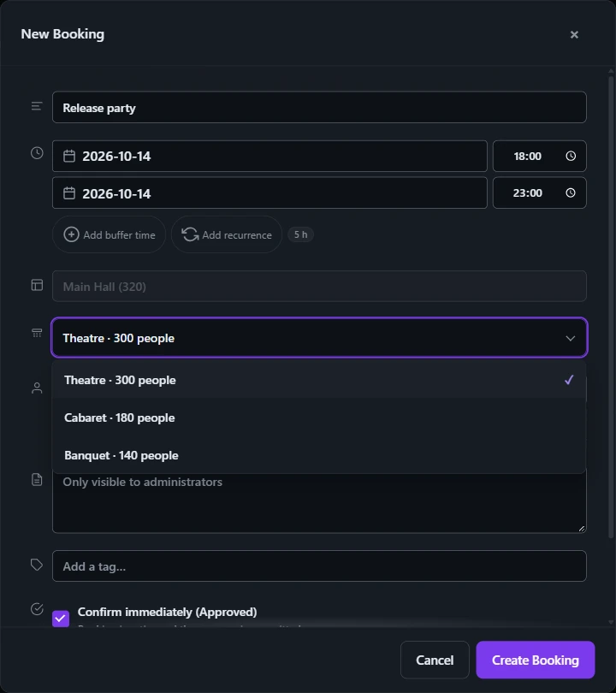Image resolution: width=616 pixels, height=693 pixels.
Task: Click the dialog's vertical scrollbar
Action: point(611,307)
